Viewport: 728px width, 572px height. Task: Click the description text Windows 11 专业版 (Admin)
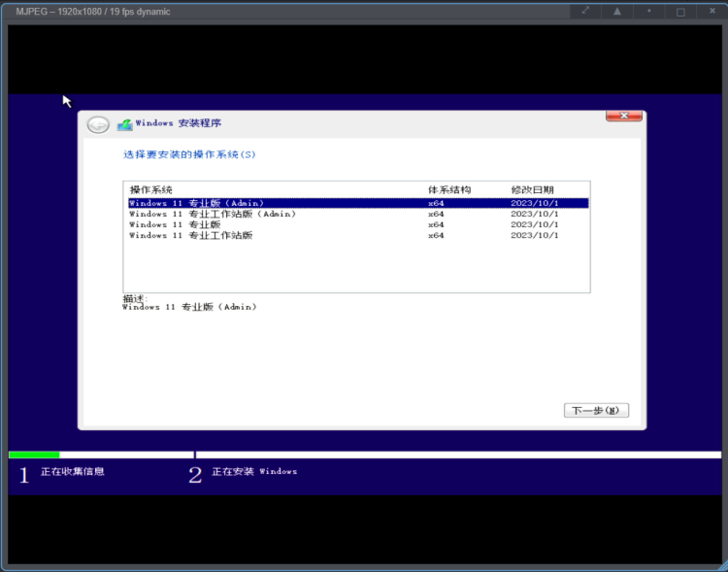(x=189, y=307)
